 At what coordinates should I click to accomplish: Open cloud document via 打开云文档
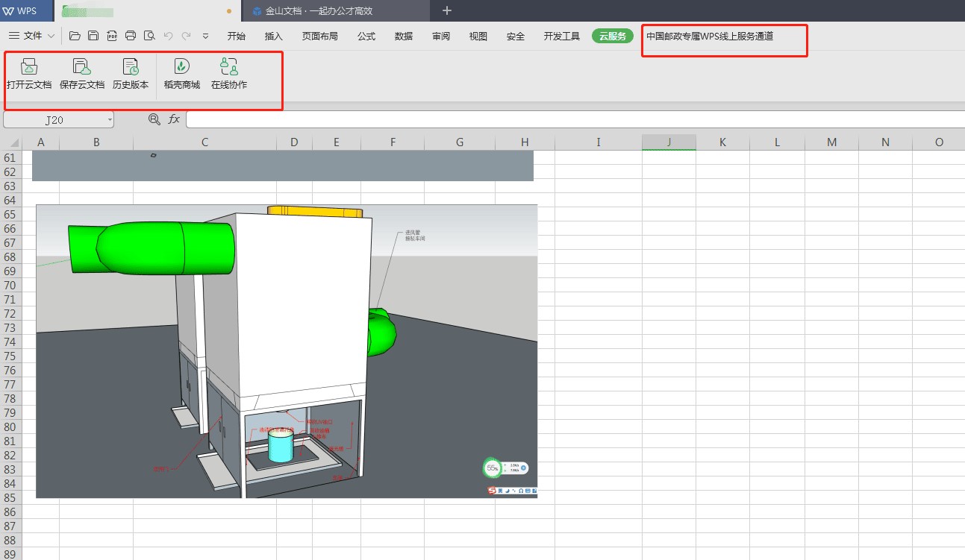click(29, 74)
